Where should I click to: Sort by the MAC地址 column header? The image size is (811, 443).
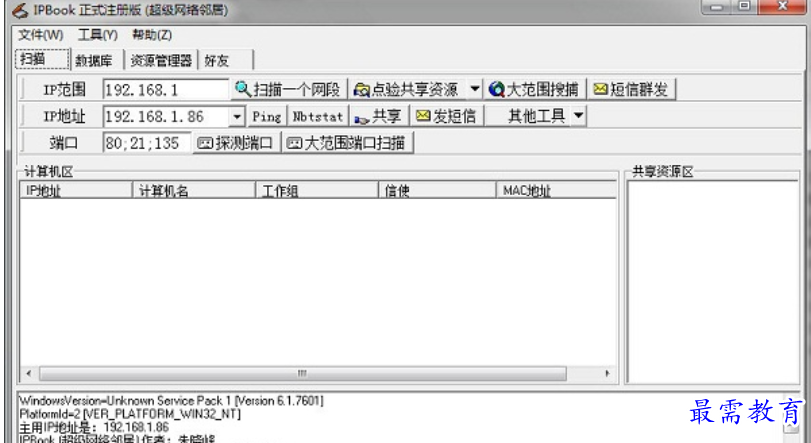click(x=556, y=191)
